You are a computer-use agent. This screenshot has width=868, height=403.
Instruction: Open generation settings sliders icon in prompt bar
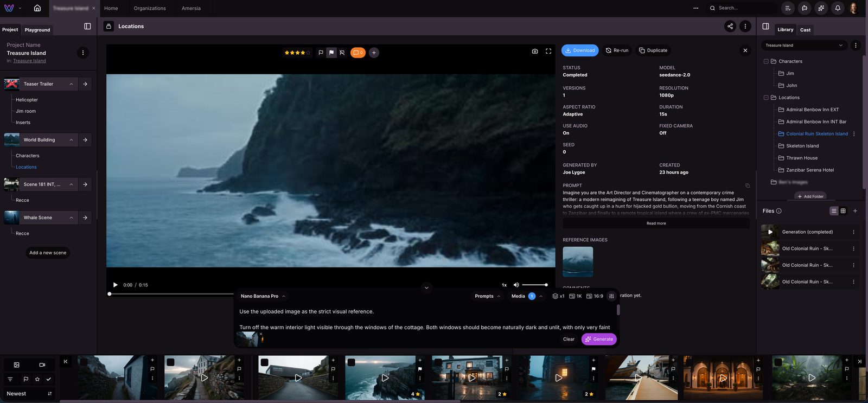coord(611,296)
